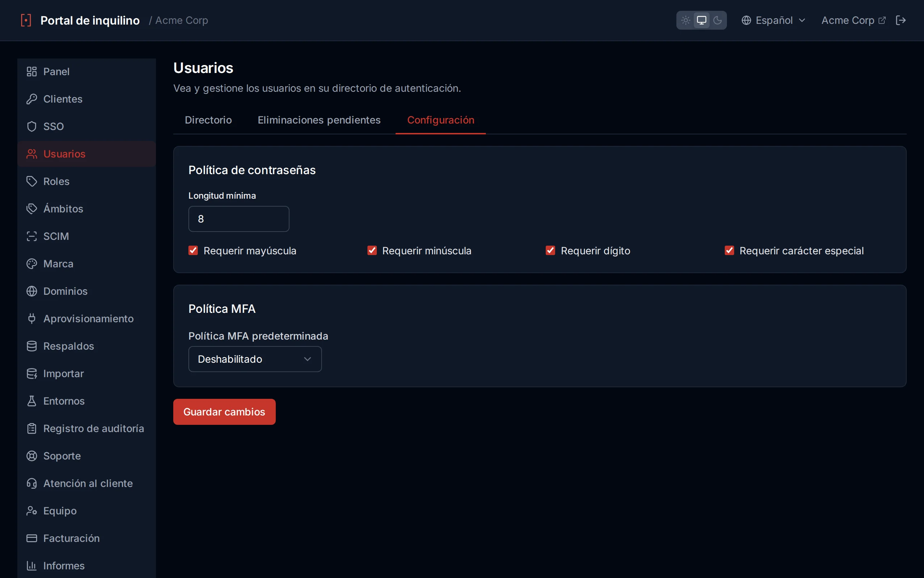Click the Clientes key icon
Screen dimensions: 924x578
coord(32,99)
